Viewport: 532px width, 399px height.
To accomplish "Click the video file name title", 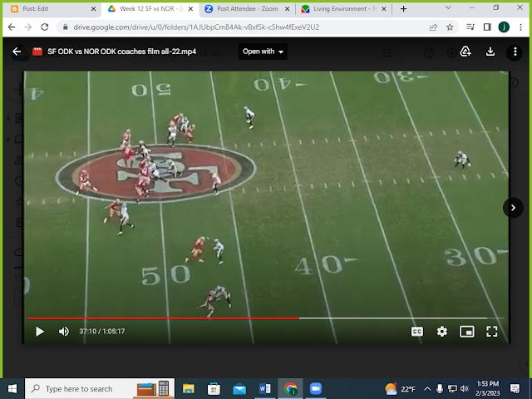I will pyautogui.click(x=122, y=52).
